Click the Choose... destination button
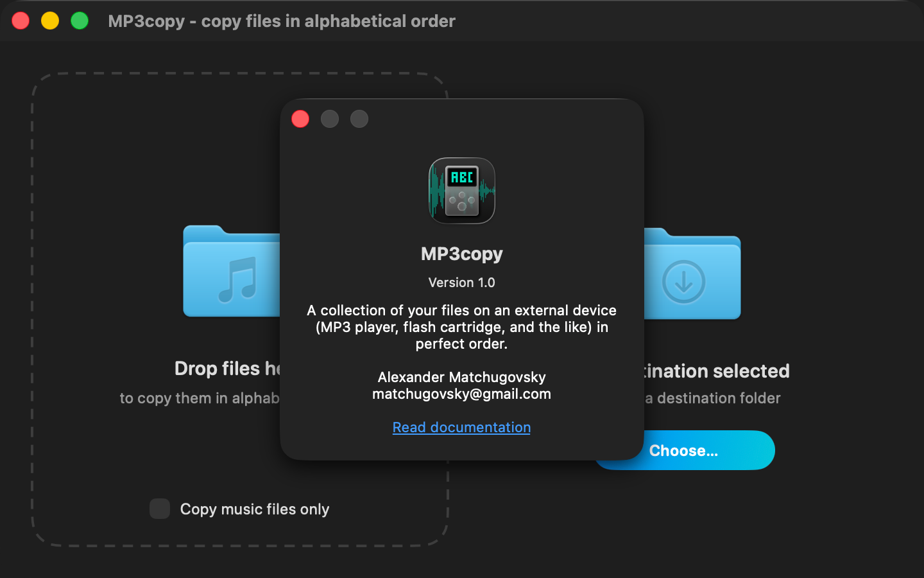 pyautogui.click(x=684, y=450)
